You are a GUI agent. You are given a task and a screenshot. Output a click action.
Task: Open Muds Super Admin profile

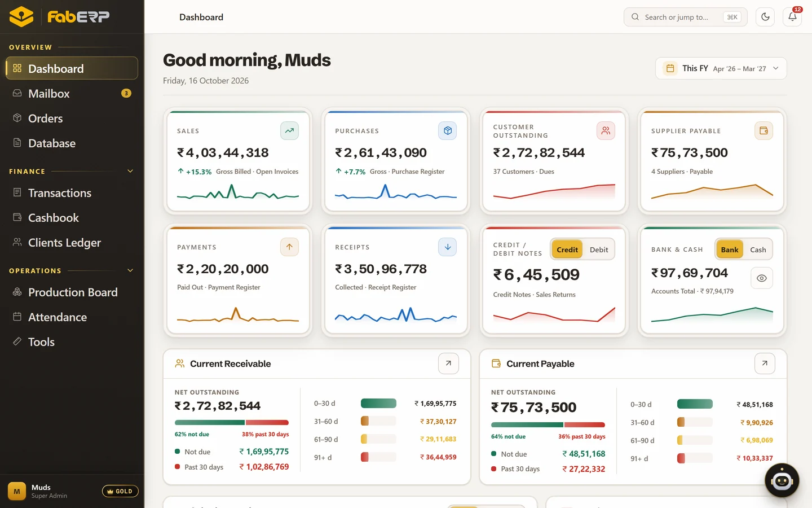point(38,491)
